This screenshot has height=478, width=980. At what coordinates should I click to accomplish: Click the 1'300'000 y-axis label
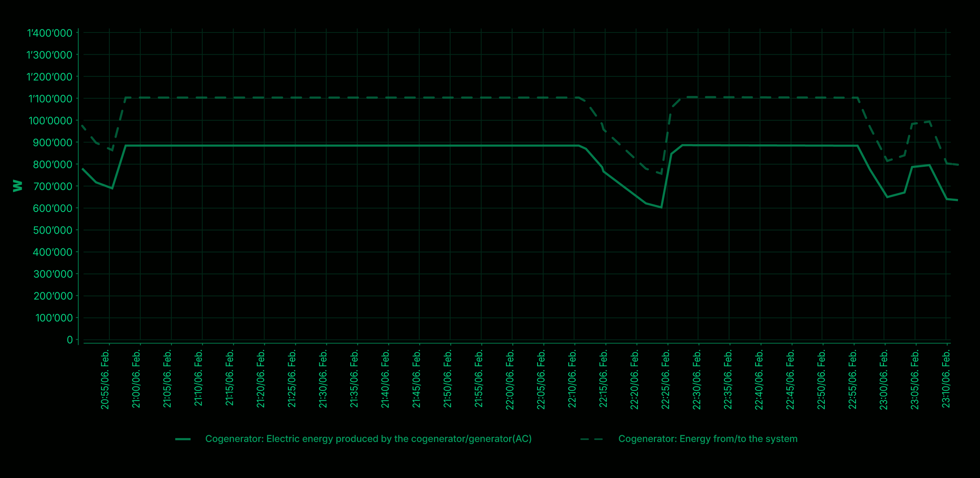(x=49, y=55)
